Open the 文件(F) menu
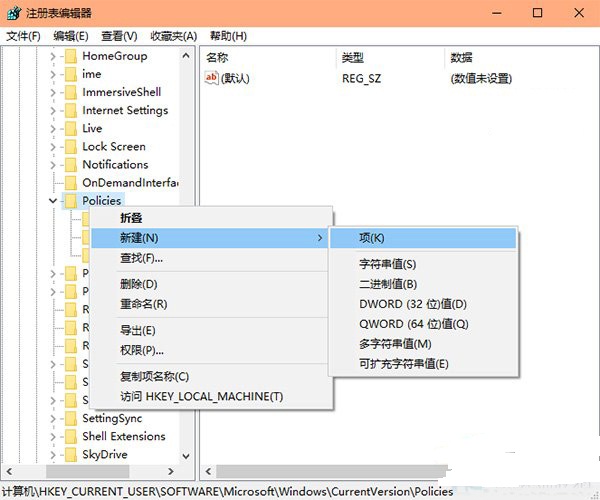The image size is (600, 500). [23, 36]
